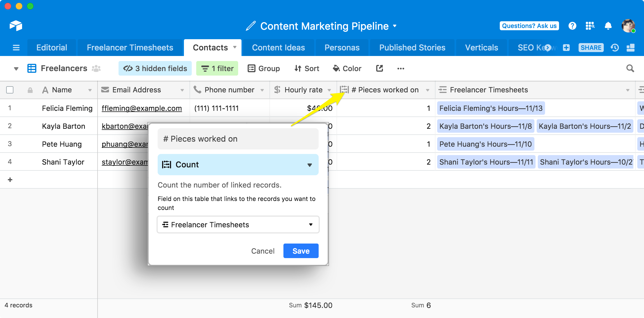644x318 pixels.
Task: Toggle the 1 filter button
Action: [217, 68]
